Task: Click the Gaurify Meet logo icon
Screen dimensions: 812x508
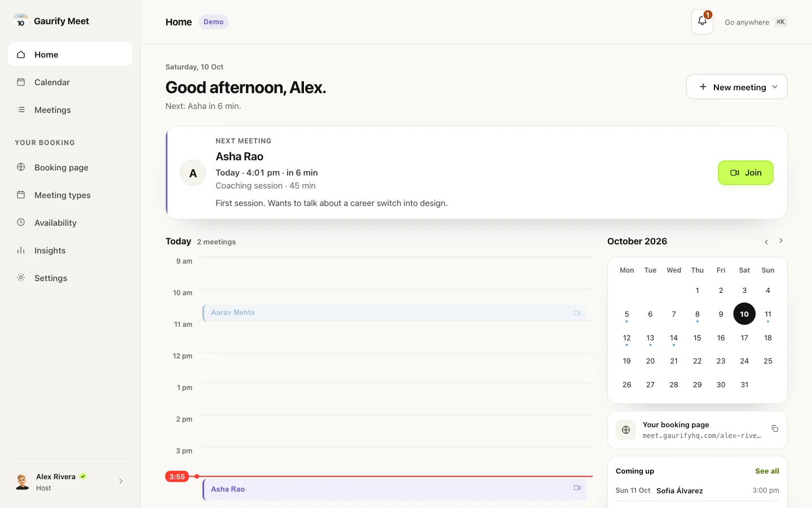Action: [21, 21]
